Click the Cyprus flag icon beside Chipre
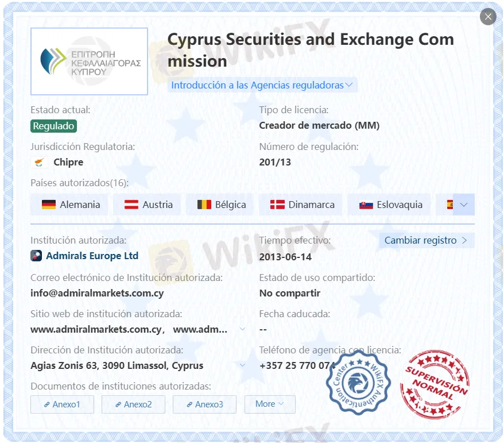The height and width of the screenshot is (443, 504). point(39,162)
